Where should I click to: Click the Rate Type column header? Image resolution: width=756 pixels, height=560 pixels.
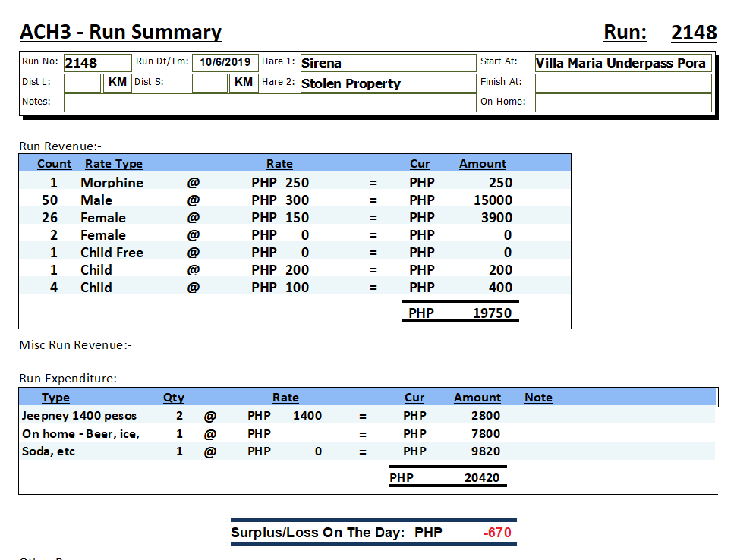pyautogui.click(x=113, y=164)
